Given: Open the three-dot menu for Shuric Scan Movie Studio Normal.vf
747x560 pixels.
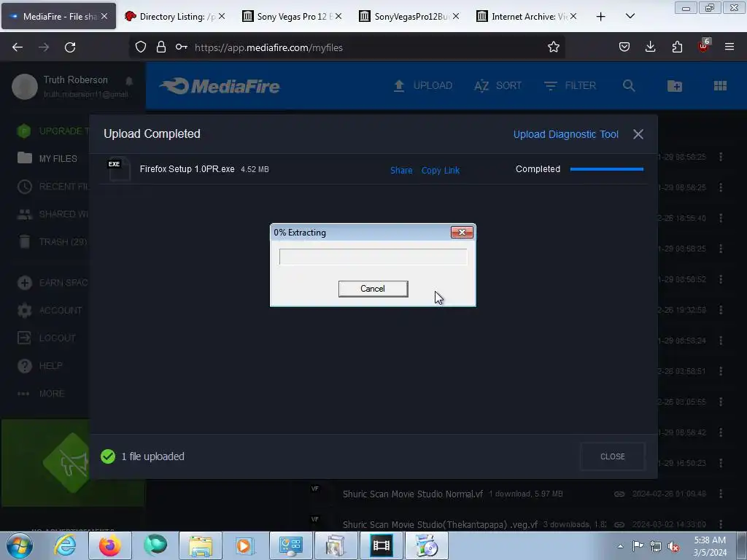Looking at the screenshot, I should 721,494.
